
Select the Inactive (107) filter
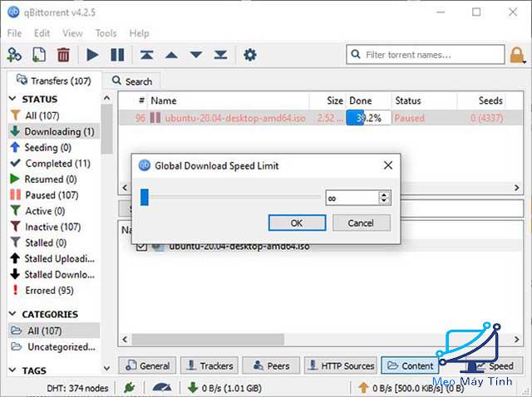click(53, 227)
